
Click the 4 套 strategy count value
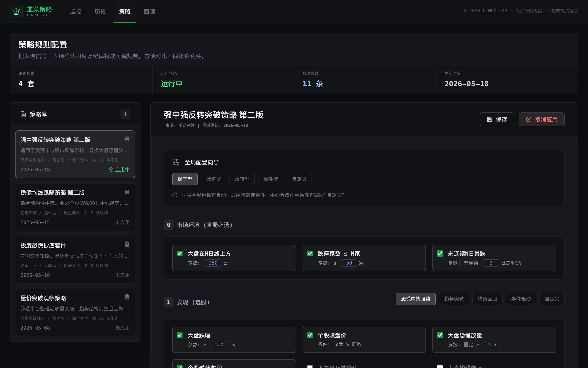pos(27,84)
